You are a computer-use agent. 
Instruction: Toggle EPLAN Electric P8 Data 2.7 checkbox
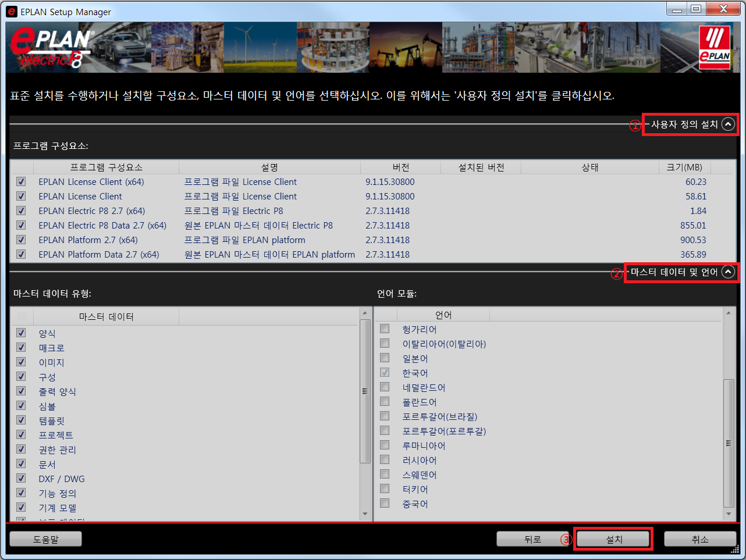click(x=21, y=225)
